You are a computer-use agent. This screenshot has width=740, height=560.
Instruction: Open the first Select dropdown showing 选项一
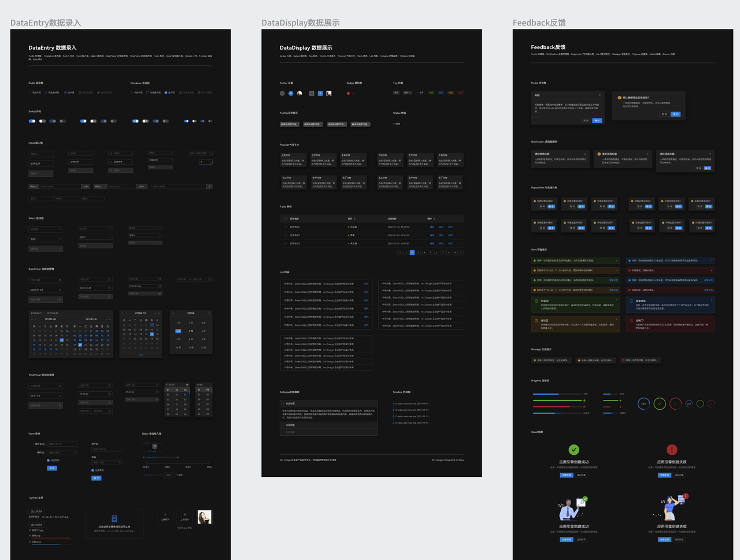tap(45, 239)
